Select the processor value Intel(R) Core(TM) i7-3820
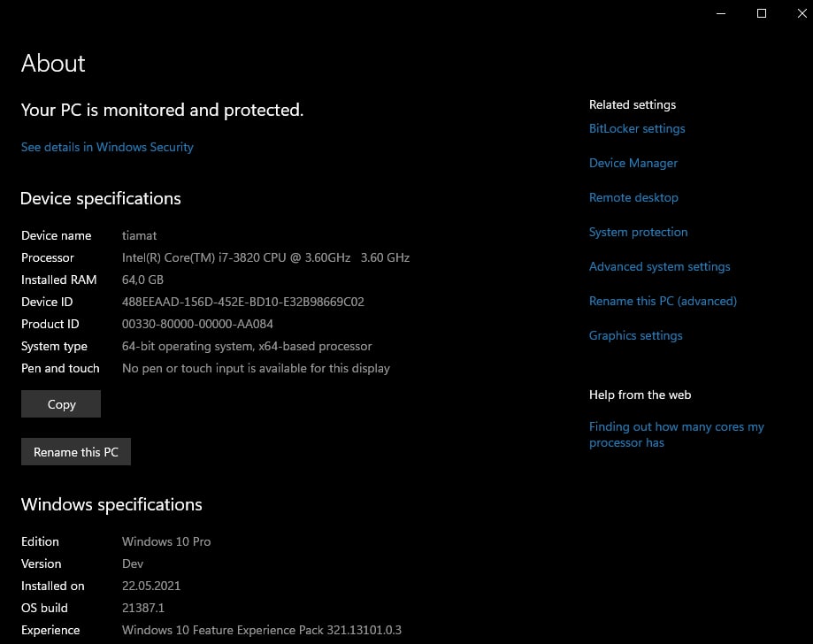 point(265,257)
